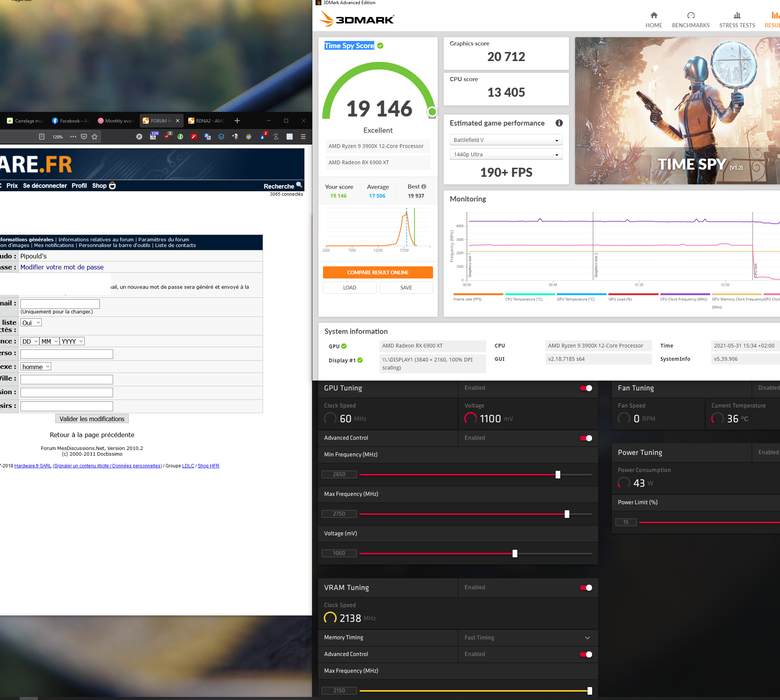This screenshot has width=780, height=700.
Task: Click the Compare Result Online button
Action: point(378,272)
